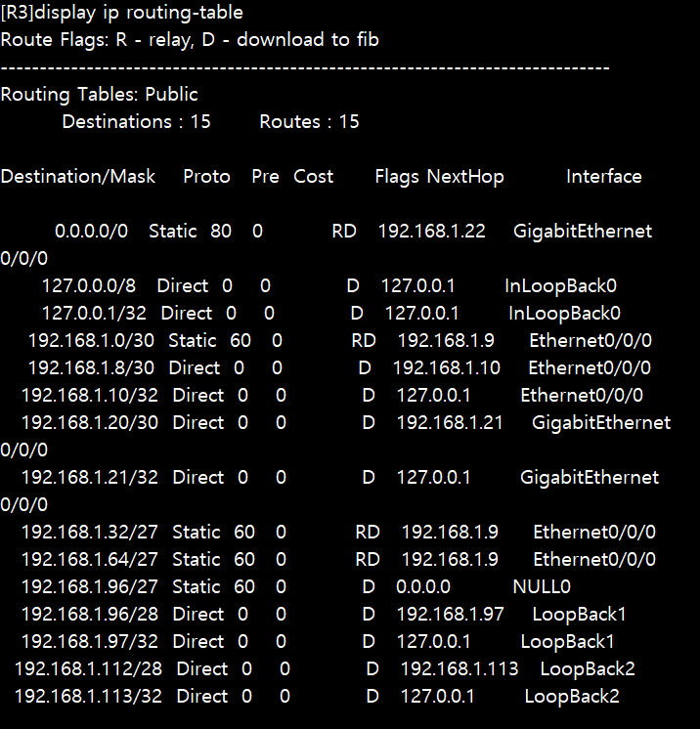Click the "Routing Tables: Public" text
700x729 pixels.
click(x=100, y=95)
